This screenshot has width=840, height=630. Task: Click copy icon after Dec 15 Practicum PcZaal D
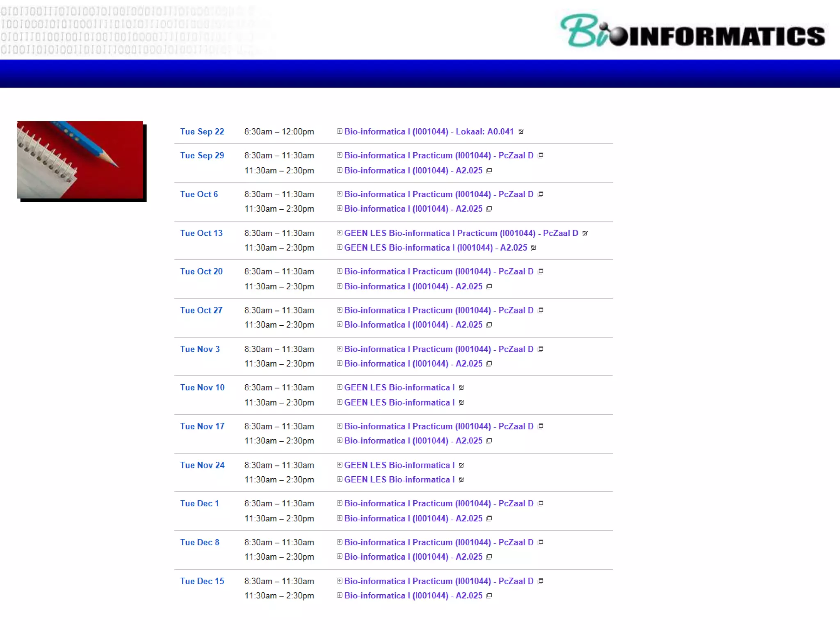click(x=541, y=581)
